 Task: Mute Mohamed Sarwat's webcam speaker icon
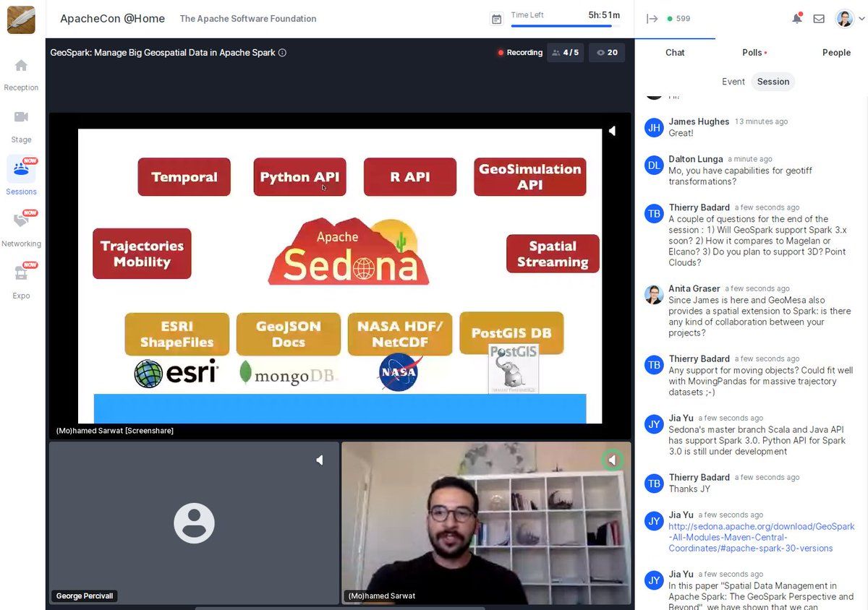coord(613,460)
